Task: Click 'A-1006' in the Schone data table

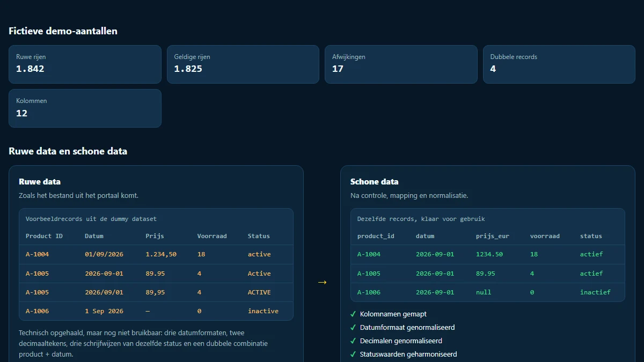Action: tap(369, 292)
